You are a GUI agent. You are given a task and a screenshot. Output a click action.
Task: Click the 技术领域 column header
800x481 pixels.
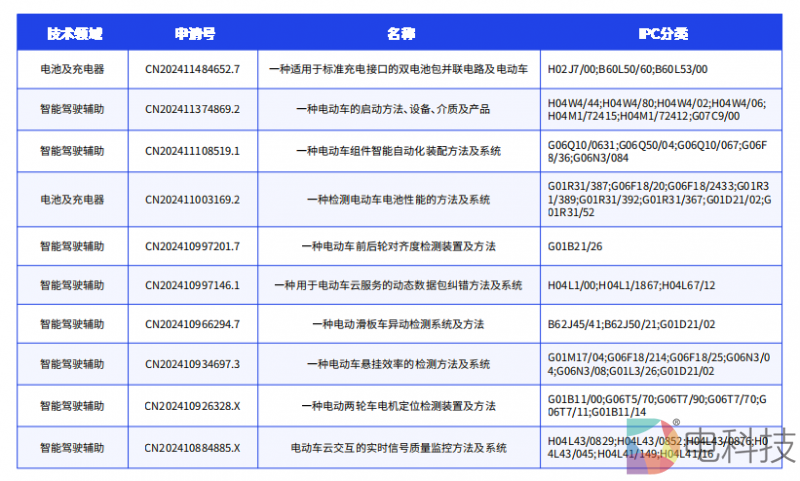72,33
